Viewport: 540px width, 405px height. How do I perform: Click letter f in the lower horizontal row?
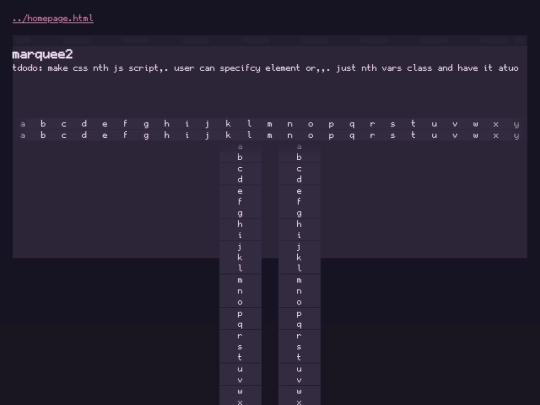click(125, 135)
